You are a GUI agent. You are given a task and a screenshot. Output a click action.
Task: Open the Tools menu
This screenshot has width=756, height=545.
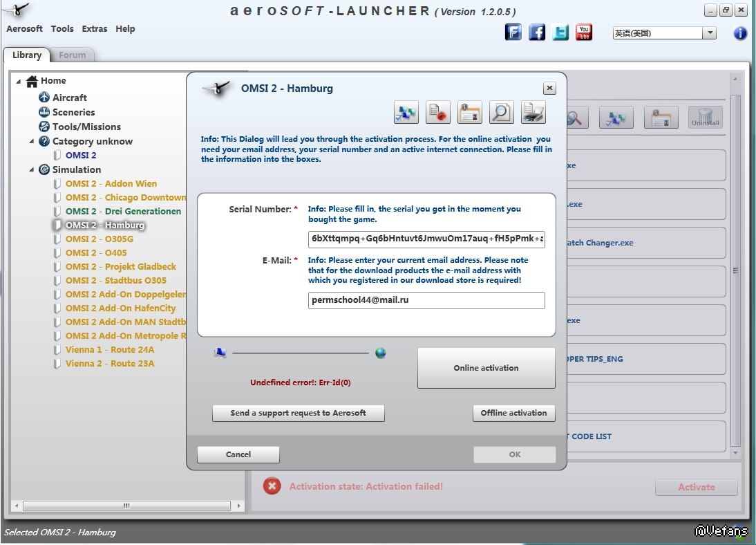(x=62, y=28)
